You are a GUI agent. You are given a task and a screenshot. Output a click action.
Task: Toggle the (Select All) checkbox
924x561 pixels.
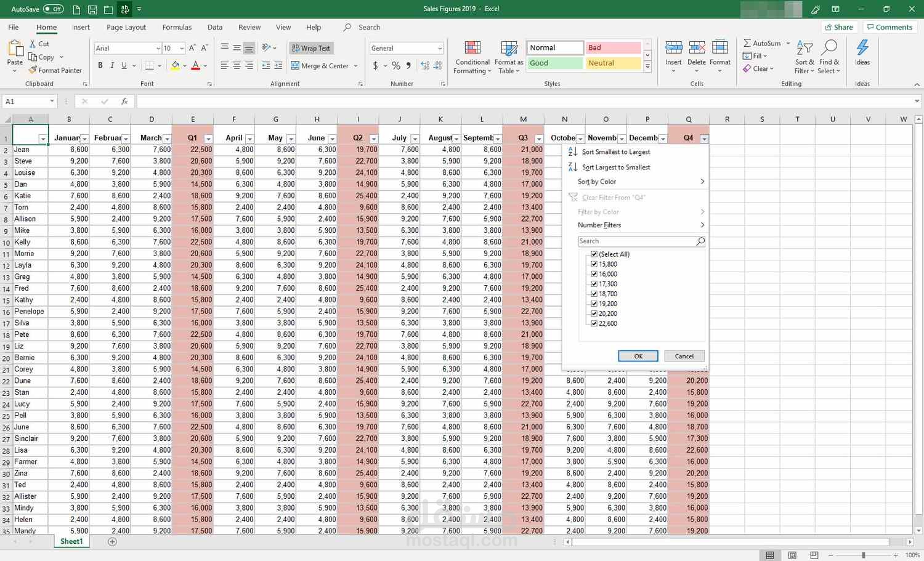(x=594, y=254)
